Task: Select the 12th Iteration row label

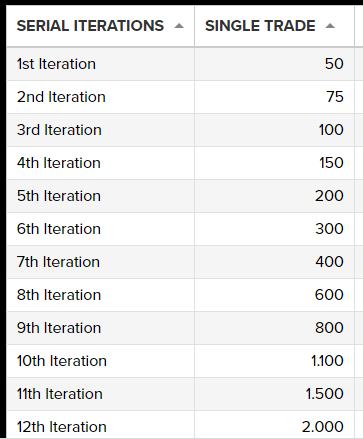Action: point(62,427)
